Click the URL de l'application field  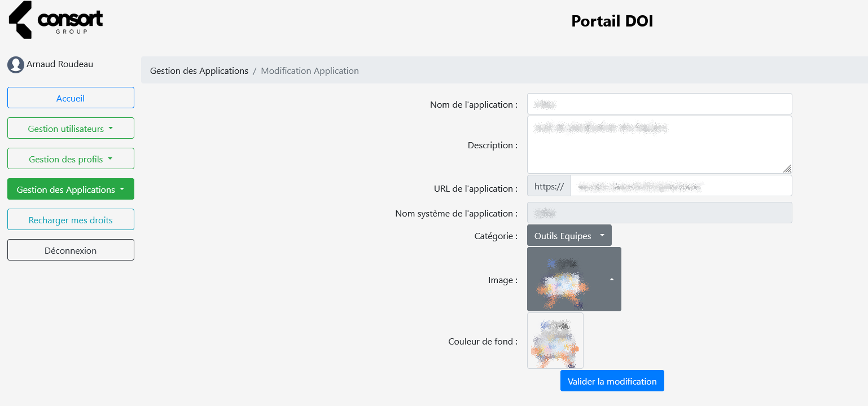click(x=681, y=186)
